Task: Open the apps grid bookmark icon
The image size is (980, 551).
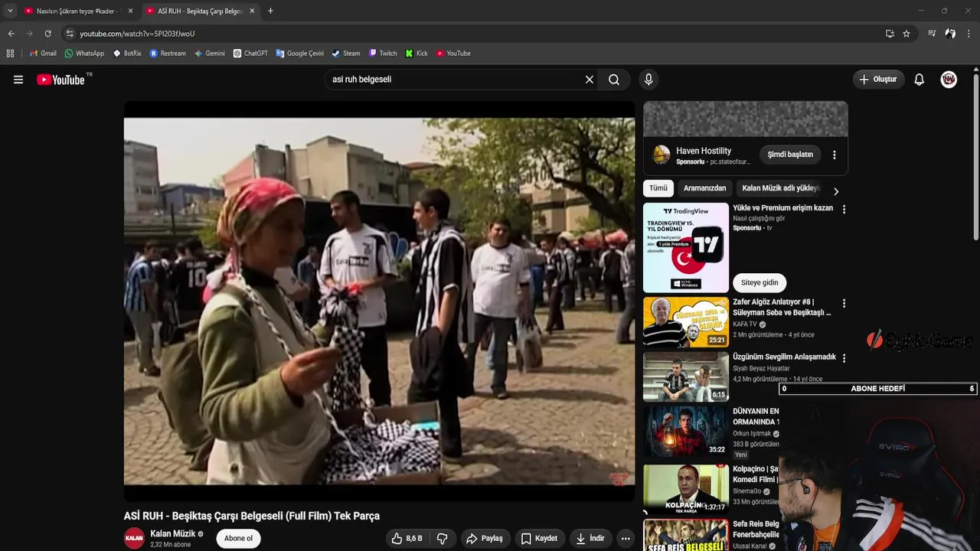Action: [10, 54]
